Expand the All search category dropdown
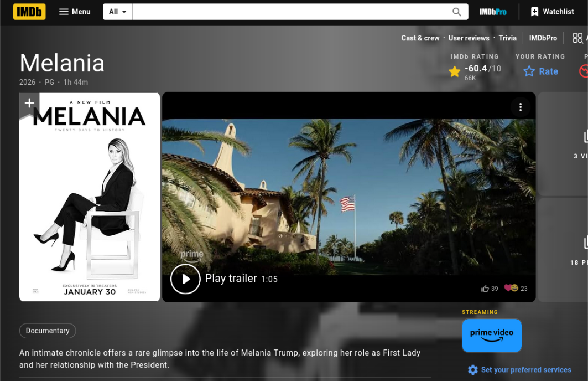588x381 pixels. [x=117, y=12]
